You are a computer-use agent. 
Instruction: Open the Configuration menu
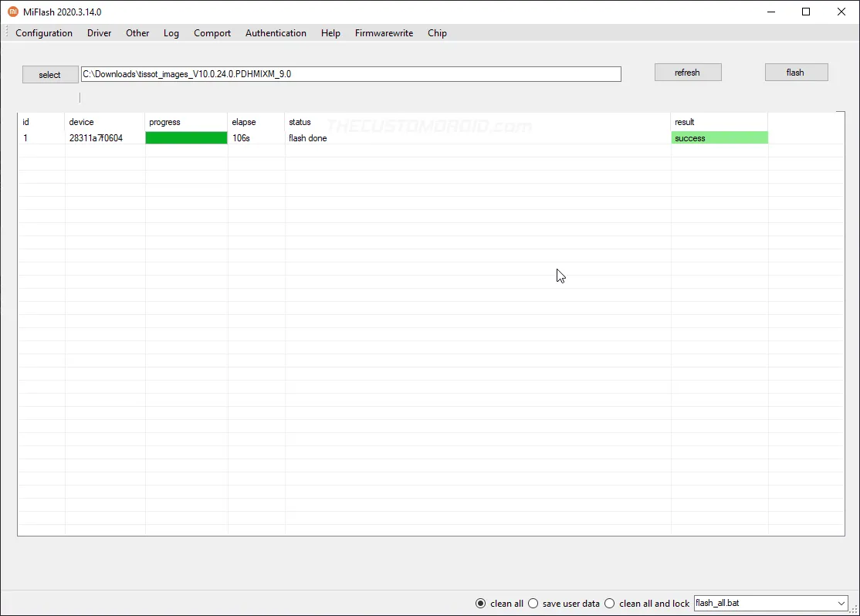tap(44, 33)
